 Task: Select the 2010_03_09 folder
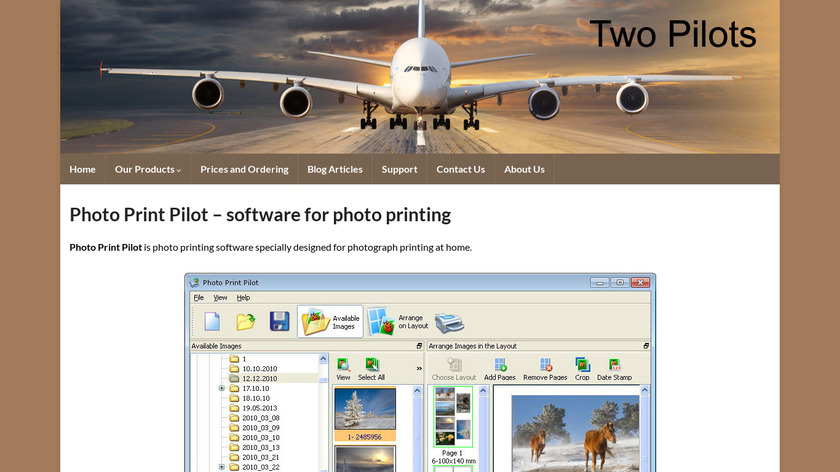tap(254, 428)
